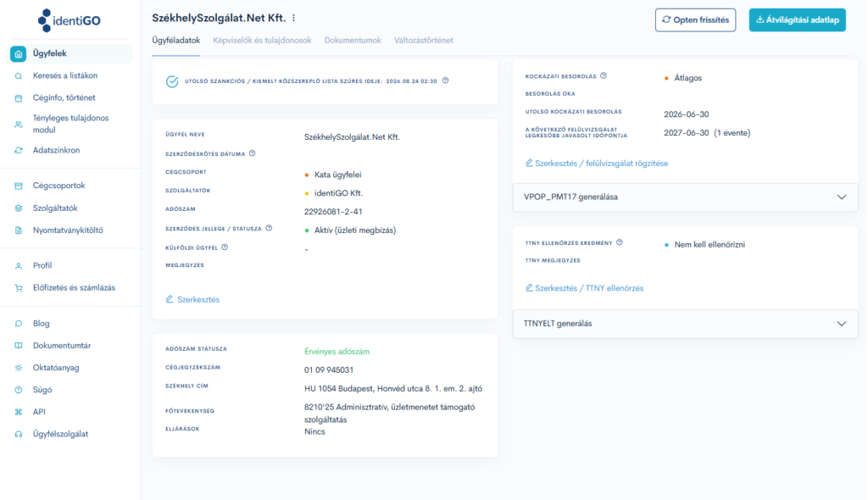Click the Adatszinkron sync icon
This screenshot has width=868, height=500.
[x=19, y=150]
